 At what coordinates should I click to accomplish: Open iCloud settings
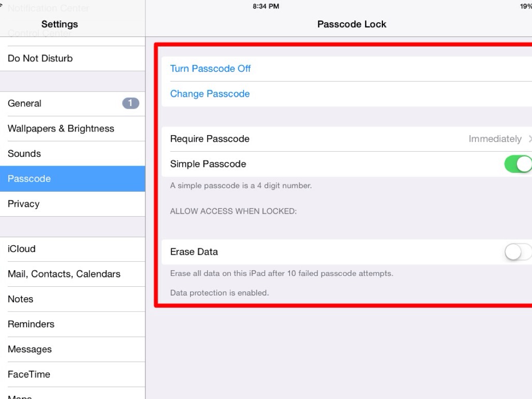pyautogui.click(x=22, y=249)
